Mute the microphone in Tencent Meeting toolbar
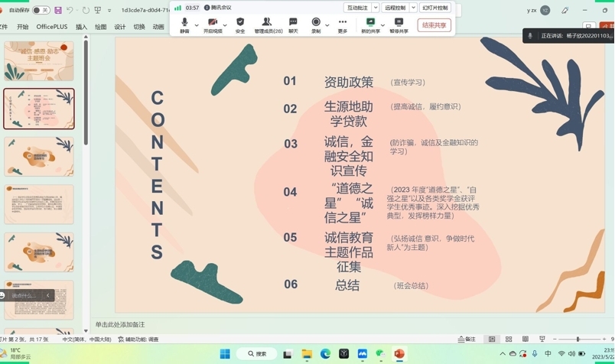Image resolution: width=615 pixels, height=364 pixels. (x=184, y=24)
